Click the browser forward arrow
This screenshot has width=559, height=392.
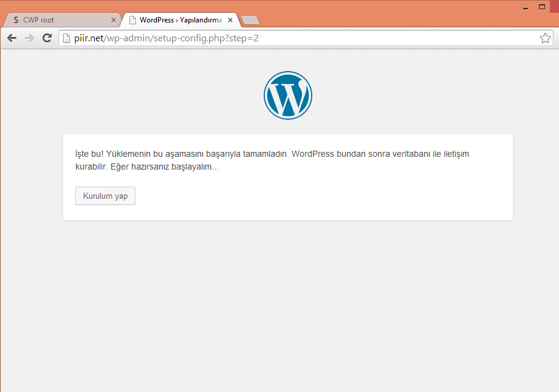pos(29,38)
